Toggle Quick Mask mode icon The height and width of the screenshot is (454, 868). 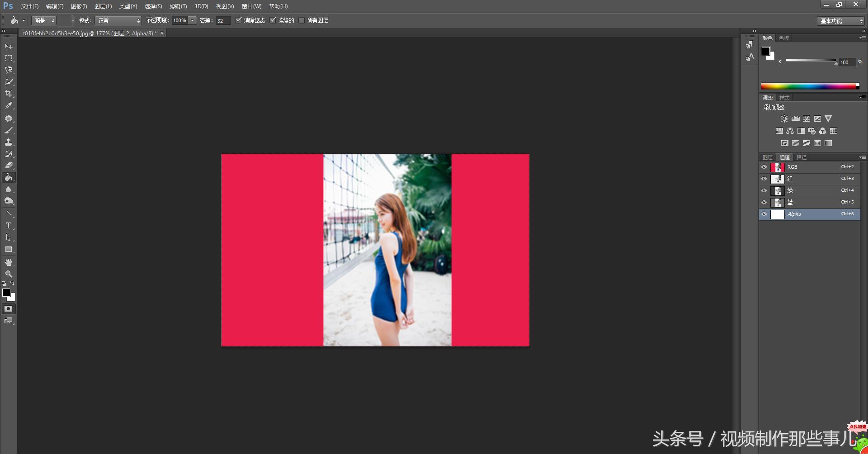click(8, 309)
